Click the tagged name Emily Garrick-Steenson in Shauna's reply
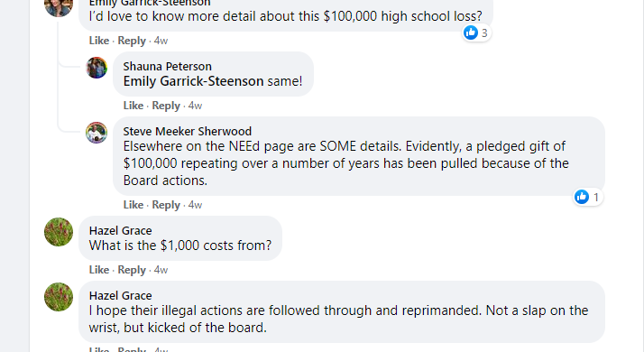 [x=193, y=81]
